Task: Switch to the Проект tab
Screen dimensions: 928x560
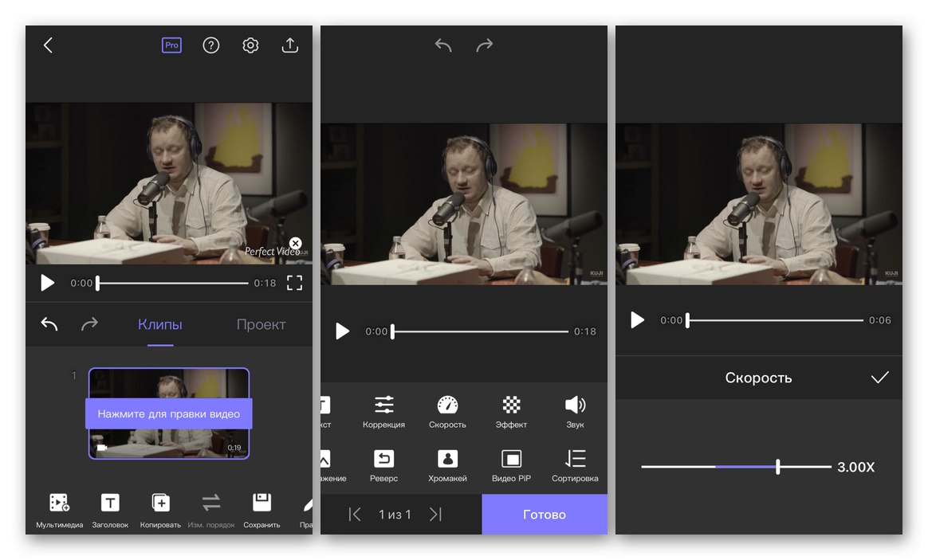Action: click(261, 324)
